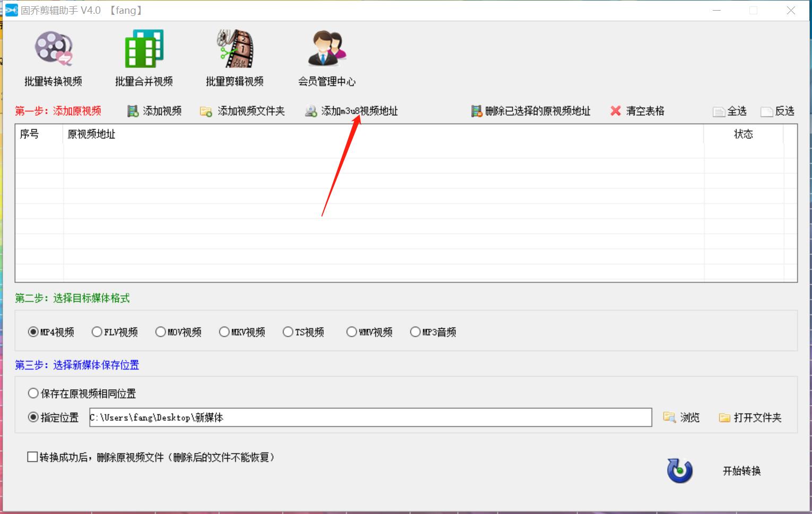The width and height of the screenshot is (812, 514).
Task: Open the 批量合并视频 green grid icon
Action: click(x=144, y=49)
